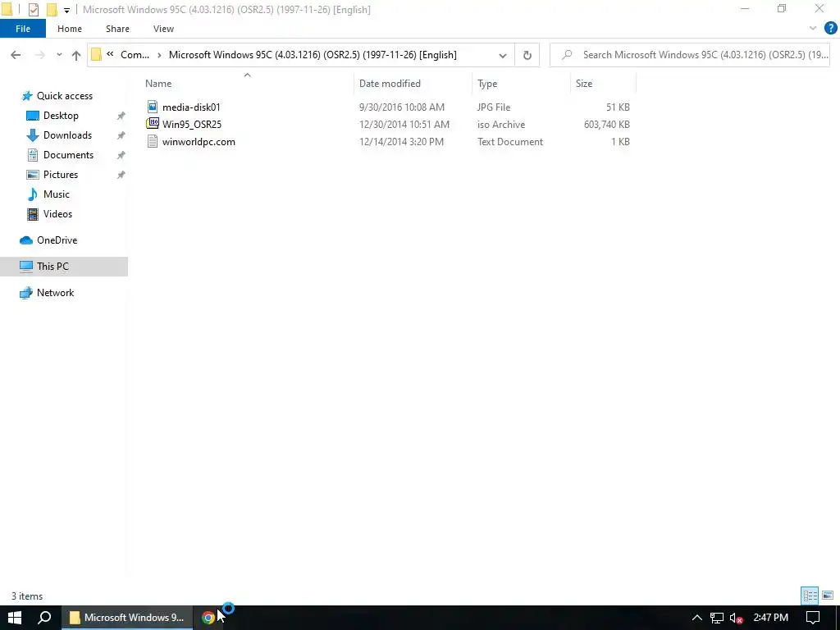
Task: Expand the ribbon chevron
Action: pyautogui.click(x=813, y=29)
